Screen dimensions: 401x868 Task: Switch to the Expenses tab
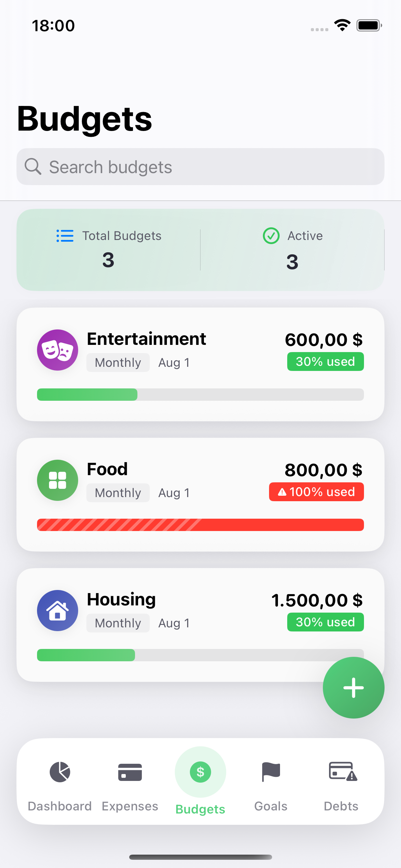coord(130,785)
